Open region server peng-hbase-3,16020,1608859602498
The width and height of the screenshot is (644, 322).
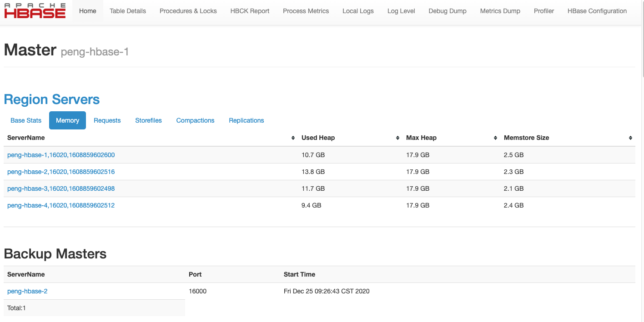pyautogui.click(x=61, y=188)
